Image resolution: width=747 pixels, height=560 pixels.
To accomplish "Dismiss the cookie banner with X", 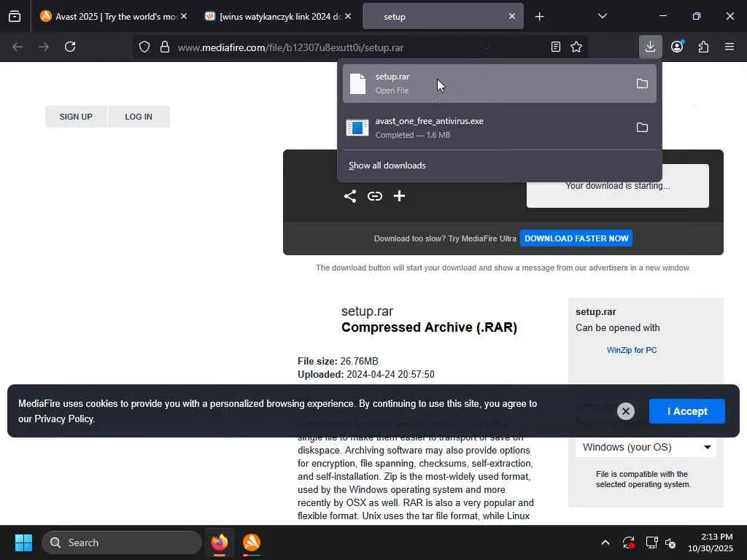I will [x=625, y=411].
